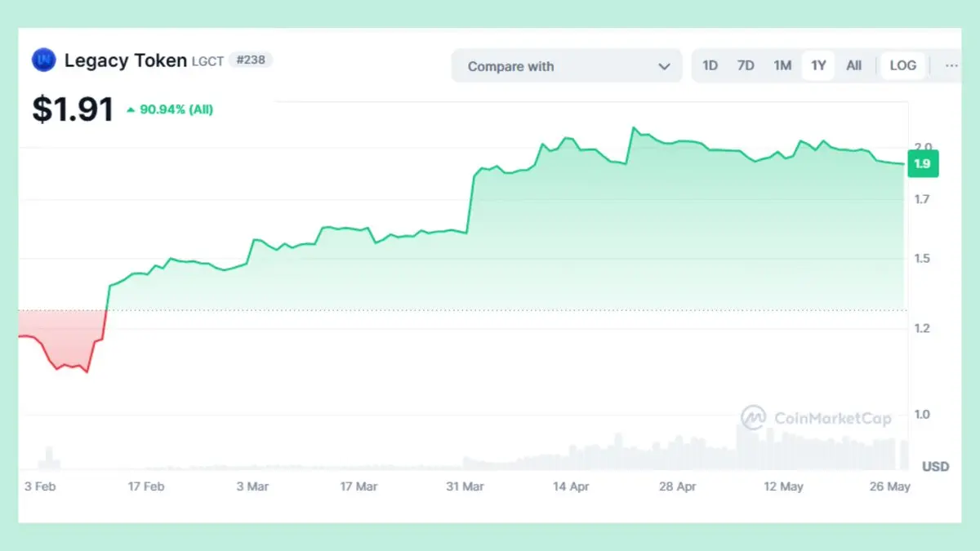Click the 1.0 y-axis label
Viewport: 980px width, 551px height.
pos(923,415)
